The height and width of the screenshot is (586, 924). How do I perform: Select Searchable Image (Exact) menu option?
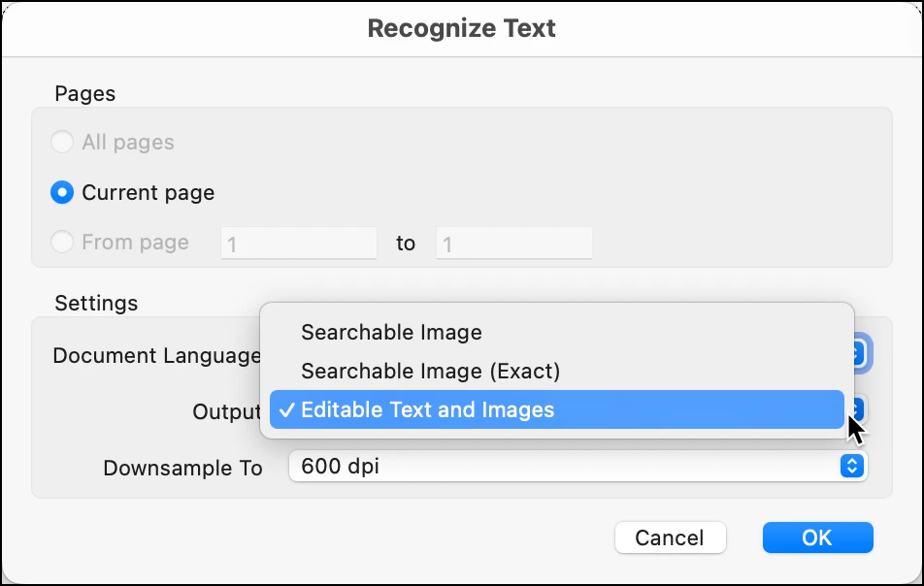(x=430, y=372)
